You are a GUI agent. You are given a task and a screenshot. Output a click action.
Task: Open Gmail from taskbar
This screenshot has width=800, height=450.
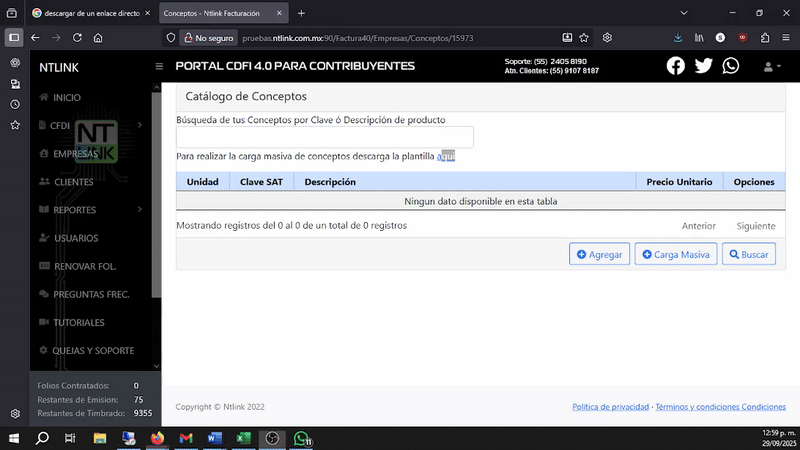186,438
